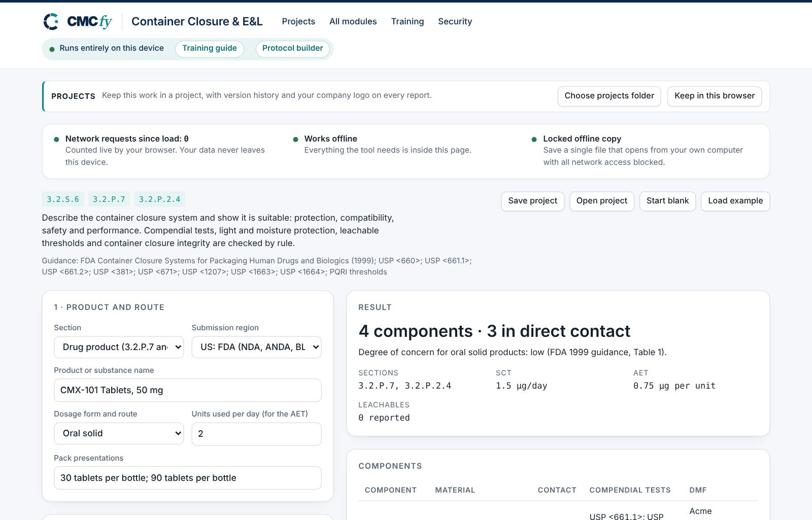Click the CMCfy logo icon
The height and width of the screenshot is (520, 812).
tap(51, 21)
